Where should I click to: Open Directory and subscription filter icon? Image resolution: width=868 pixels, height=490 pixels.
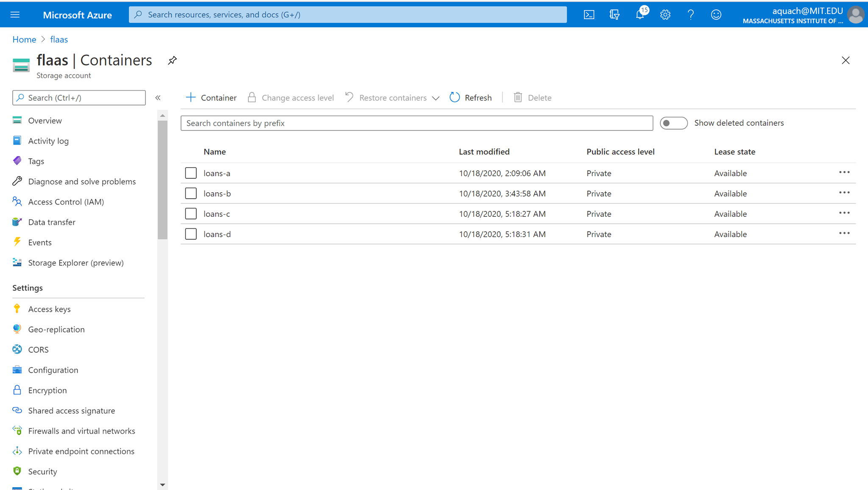[x=614, y=15]
